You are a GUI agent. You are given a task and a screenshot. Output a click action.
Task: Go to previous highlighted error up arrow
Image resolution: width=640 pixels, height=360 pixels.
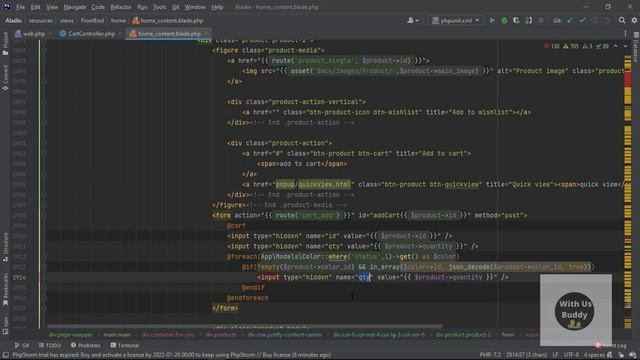coord(616,47)
